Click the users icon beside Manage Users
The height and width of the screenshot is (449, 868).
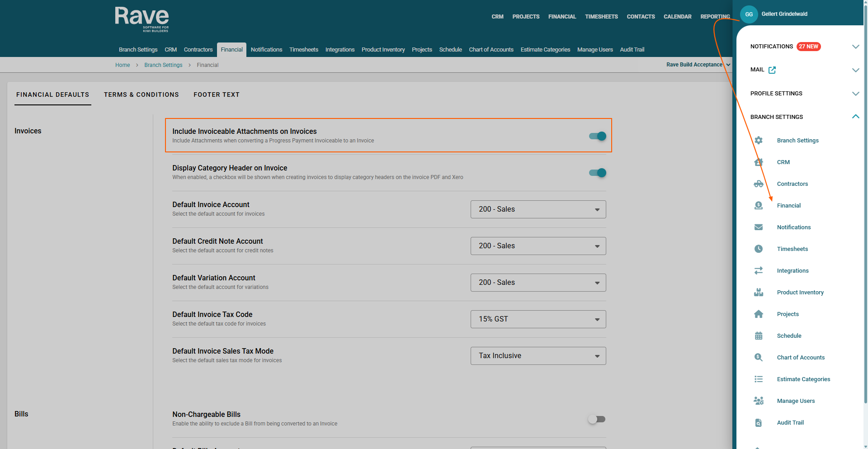[758, 401]
